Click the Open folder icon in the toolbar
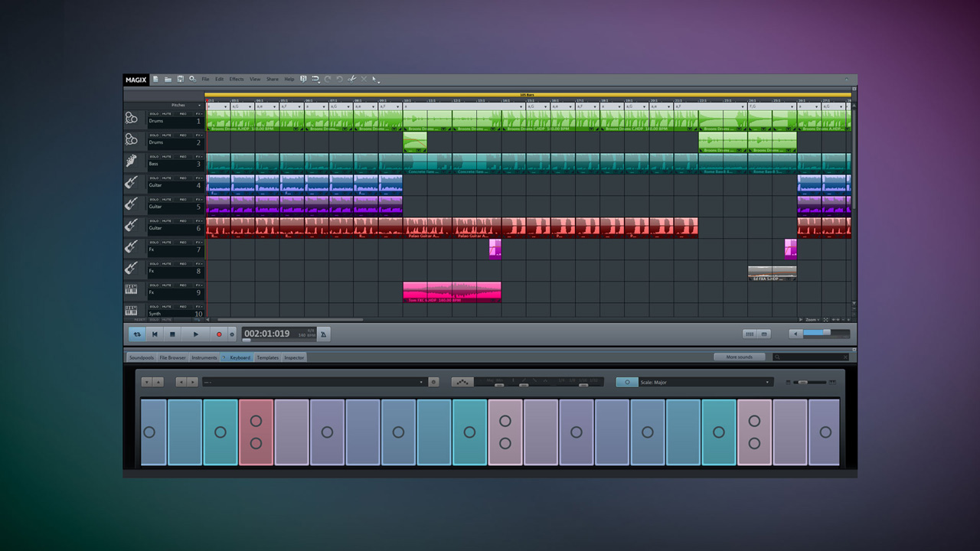 pyautogui.click(x=168, y=79)
